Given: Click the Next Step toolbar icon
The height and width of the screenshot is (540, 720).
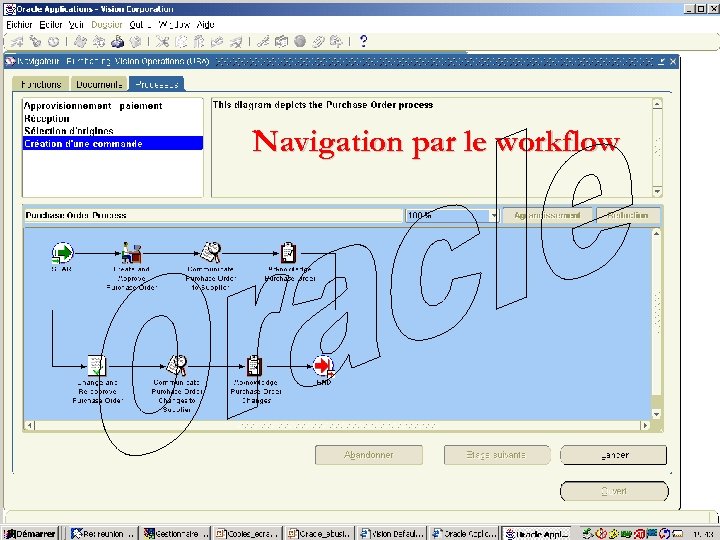Looking at the screenshot, I should tap(98, 42).
